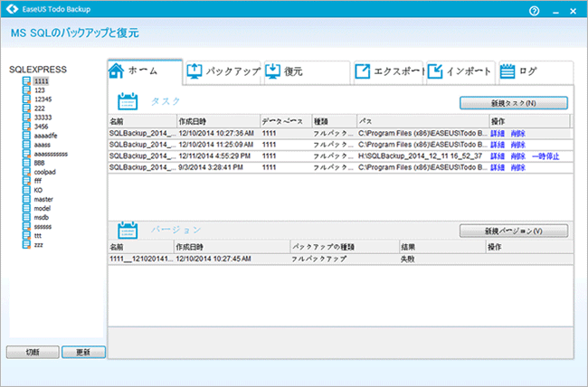Click the 新規バージョン(V) button
The image size is (588, 387).
point(514,231)
